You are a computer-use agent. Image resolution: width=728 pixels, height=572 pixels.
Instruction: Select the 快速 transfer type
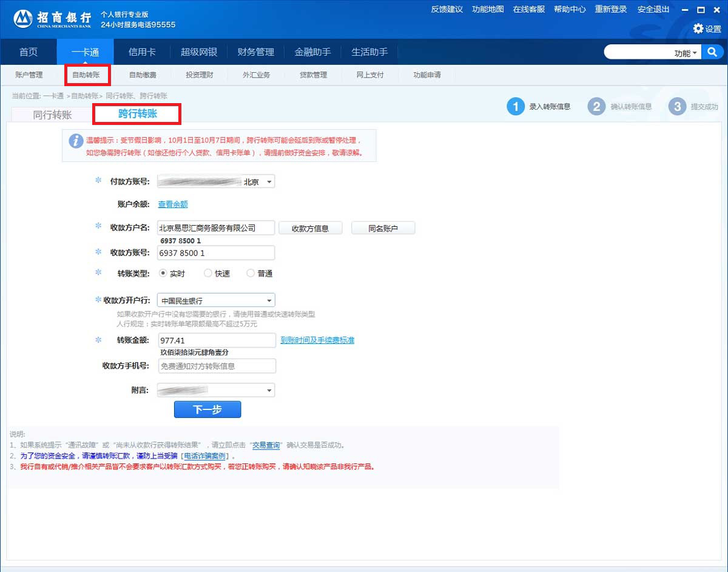(x=208, y=274)
